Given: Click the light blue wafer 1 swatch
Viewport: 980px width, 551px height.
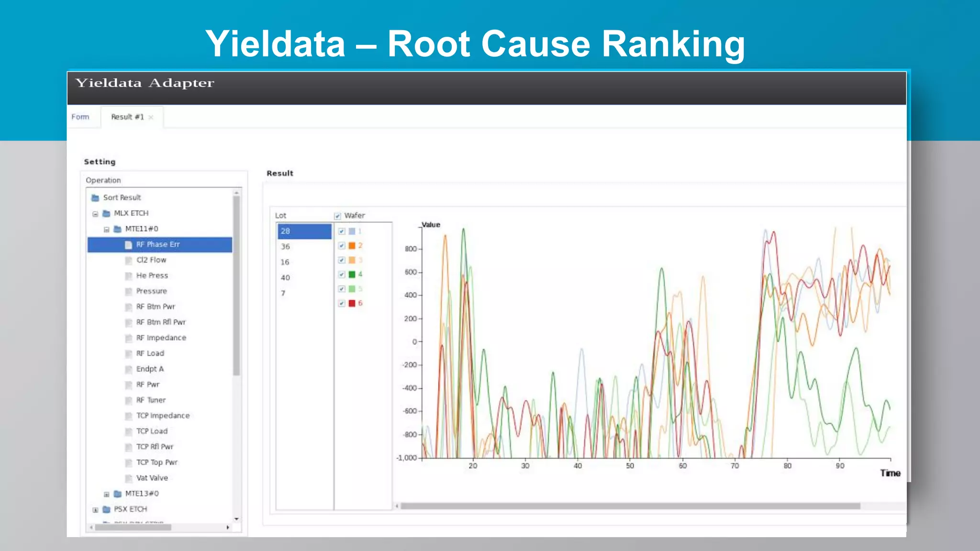Looking at the screenshot, I should [352, 231].
